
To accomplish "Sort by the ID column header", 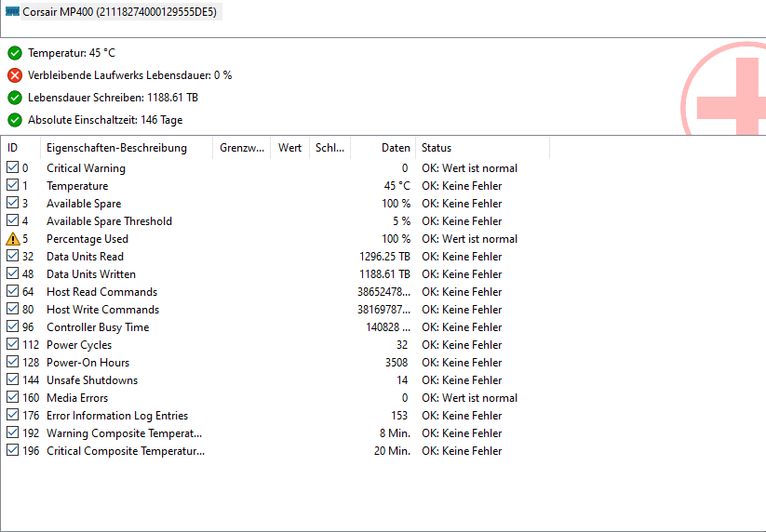I will tap(20, 148).
